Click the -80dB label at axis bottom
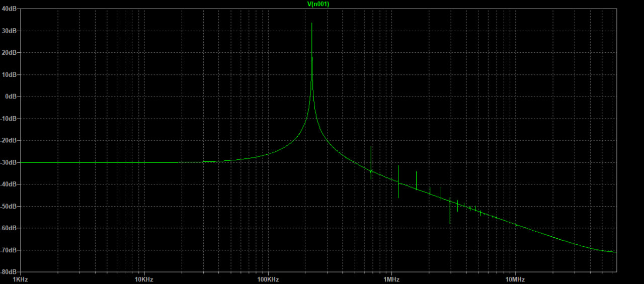 9,272
